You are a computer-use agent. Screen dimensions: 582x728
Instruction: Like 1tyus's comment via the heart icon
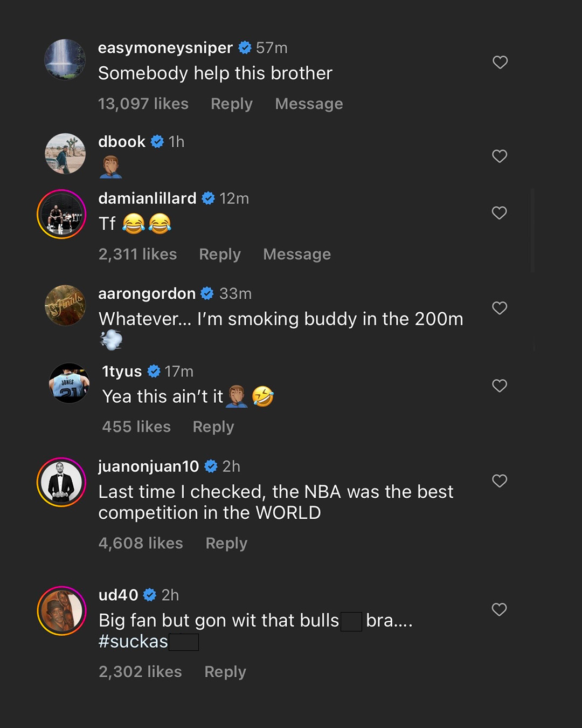coord(500,385)
